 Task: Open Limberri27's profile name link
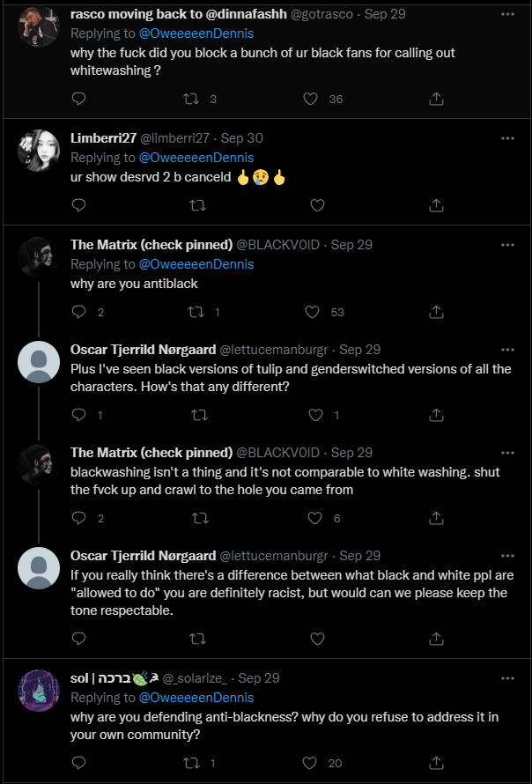(x=103, y=138)
